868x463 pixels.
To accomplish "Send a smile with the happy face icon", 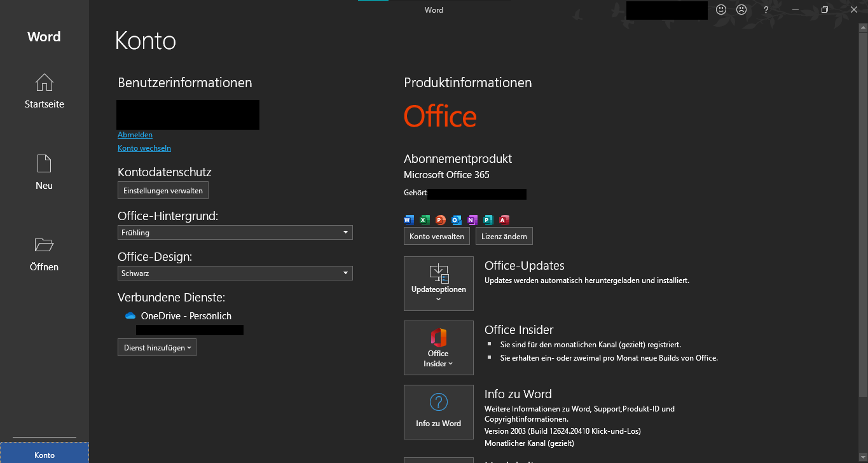I will tap(721, 10).
